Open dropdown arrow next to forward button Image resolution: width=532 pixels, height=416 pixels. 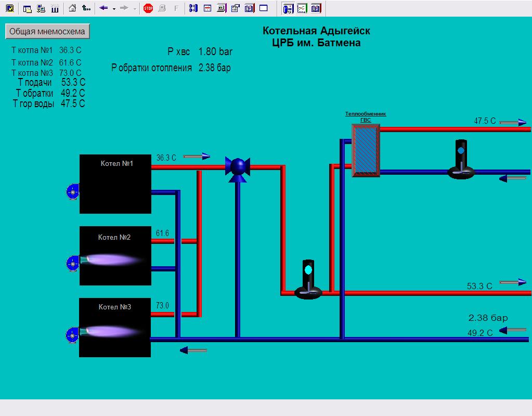tap(135, 9)
